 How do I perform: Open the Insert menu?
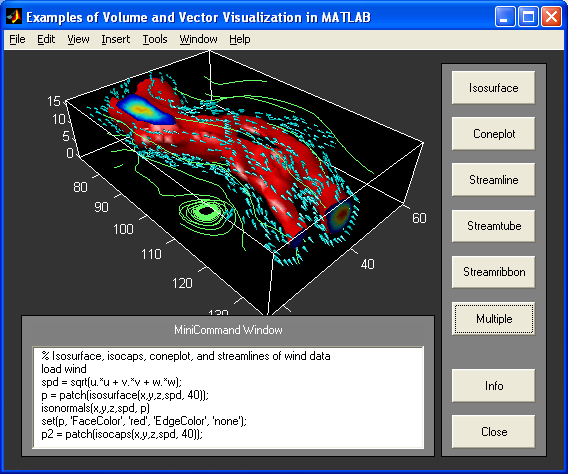116,39
